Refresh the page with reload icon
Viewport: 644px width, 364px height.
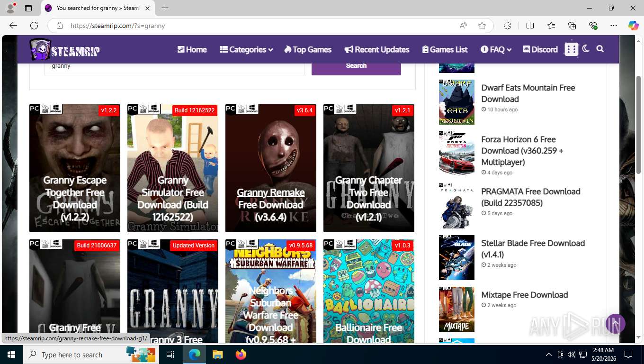point(34,26)
